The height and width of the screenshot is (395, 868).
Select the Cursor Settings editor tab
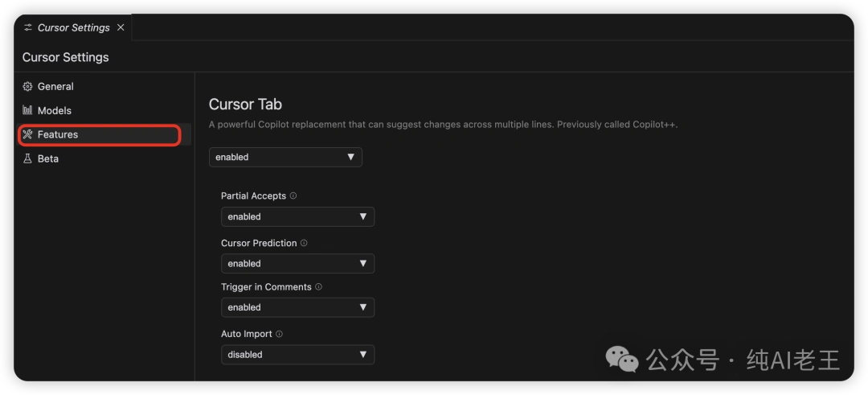pos(73,27)
